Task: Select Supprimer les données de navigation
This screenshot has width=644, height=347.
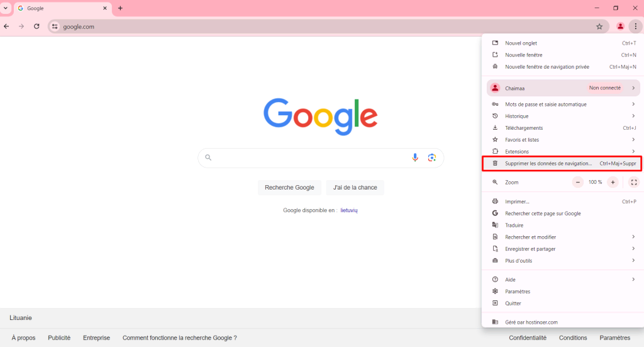Action: pos(562,164)
